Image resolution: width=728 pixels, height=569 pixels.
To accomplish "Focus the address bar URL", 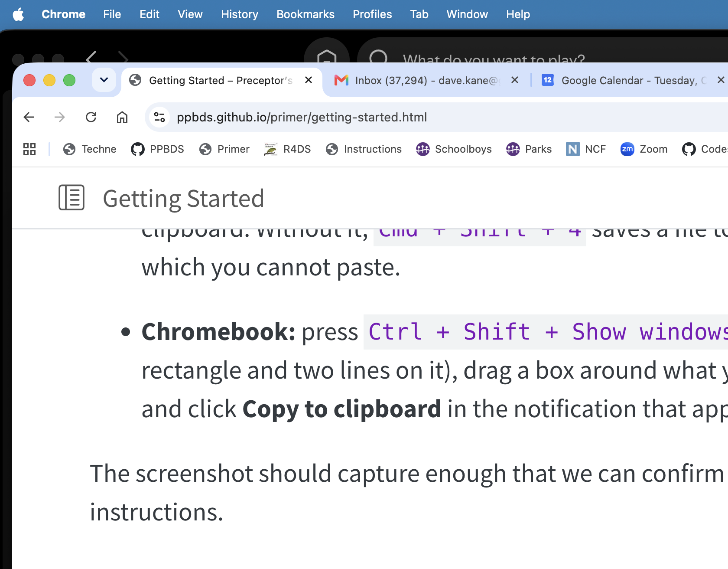I will [302, 117].
